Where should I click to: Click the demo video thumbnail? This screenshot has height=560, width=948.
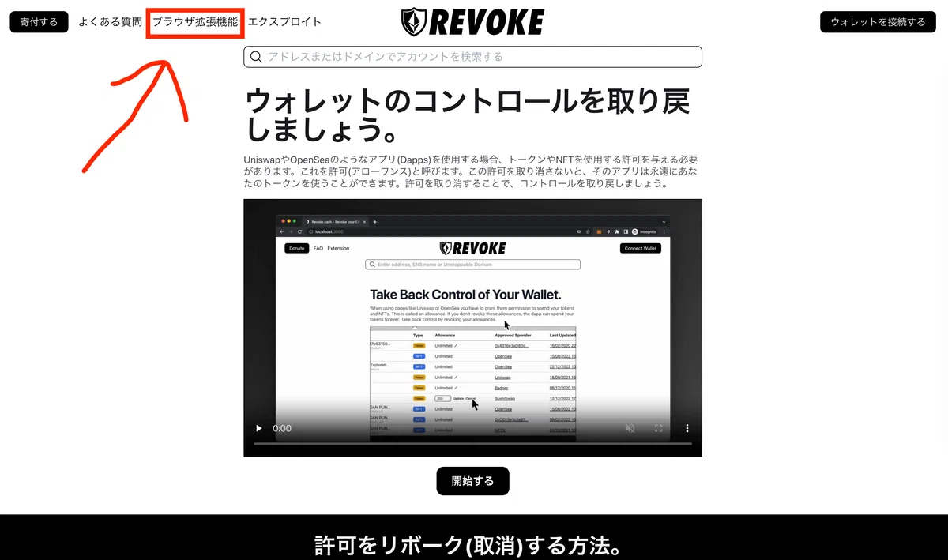(472, 328)
